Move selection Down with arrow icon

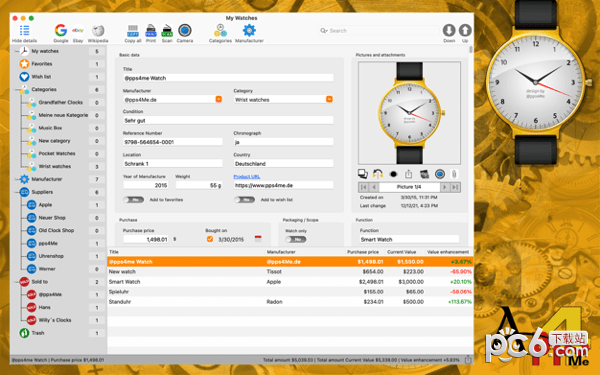[449, 30]
